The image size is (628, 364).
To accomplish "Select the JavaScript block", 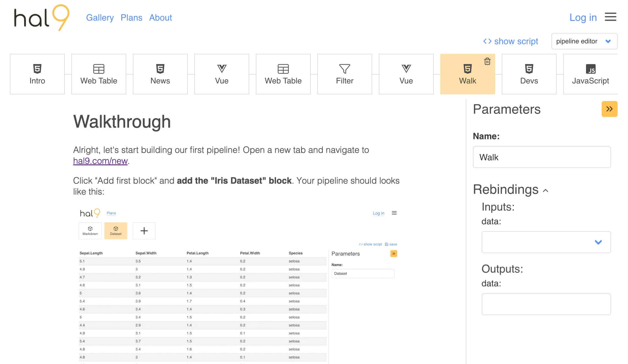I will click(590, 74).
